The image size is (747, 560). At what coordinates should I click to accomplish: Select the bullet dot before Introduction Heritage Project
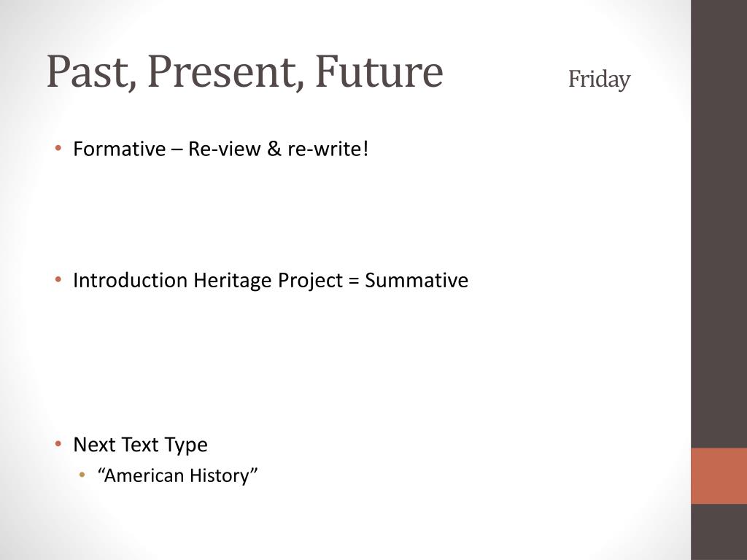pos(58,279)
